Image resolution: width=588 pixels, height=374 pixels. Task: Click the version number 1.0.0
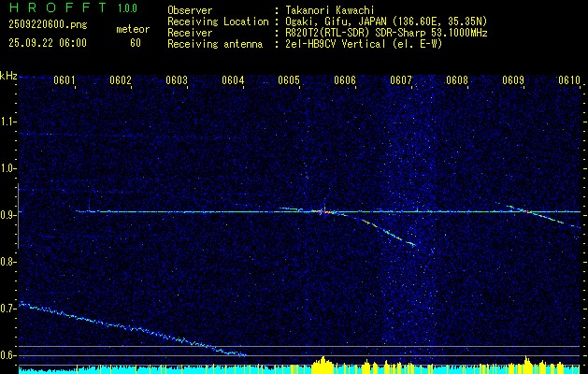[127, 8]
